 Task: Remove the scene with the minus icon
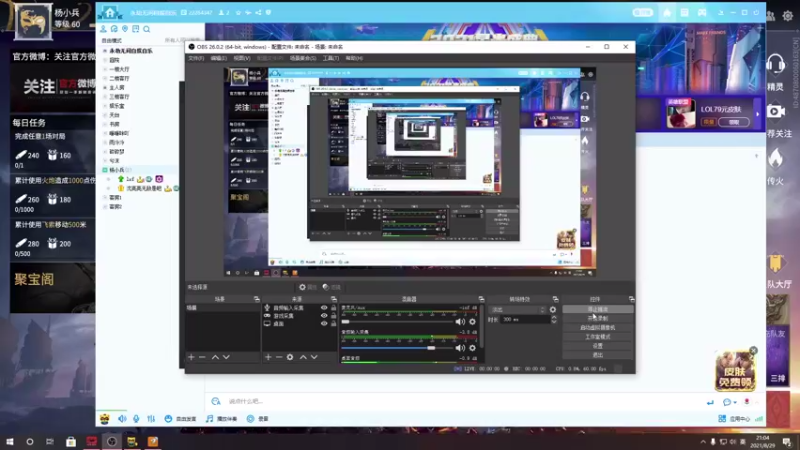[x=203, y=357]
